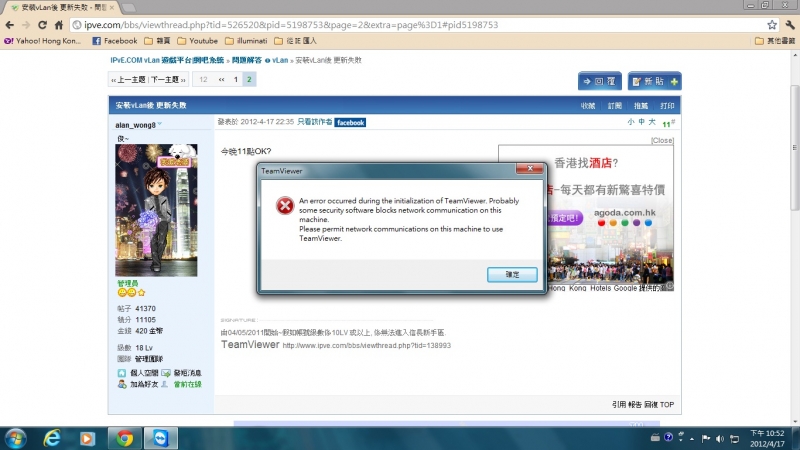
Task: Open the Facebook bookmark
Action: point(115,41)
